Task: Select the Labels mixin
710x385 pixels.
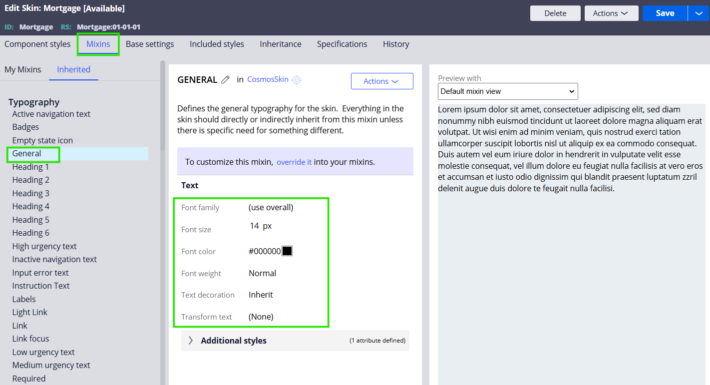Action: (x=24, y=299)
